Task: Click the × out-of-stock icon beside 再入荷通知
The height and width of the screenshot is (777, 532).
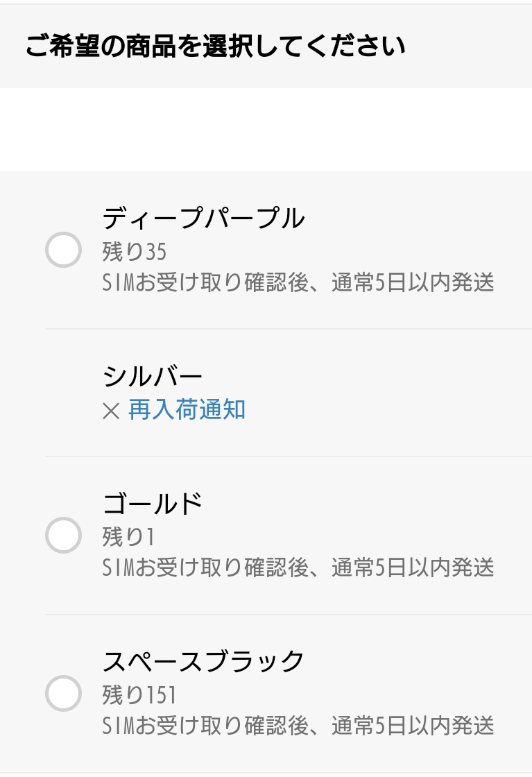Action: pos(111,411)
